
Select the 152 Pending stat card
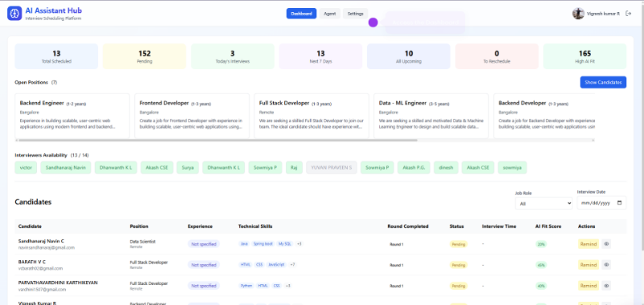click(144, 56)
